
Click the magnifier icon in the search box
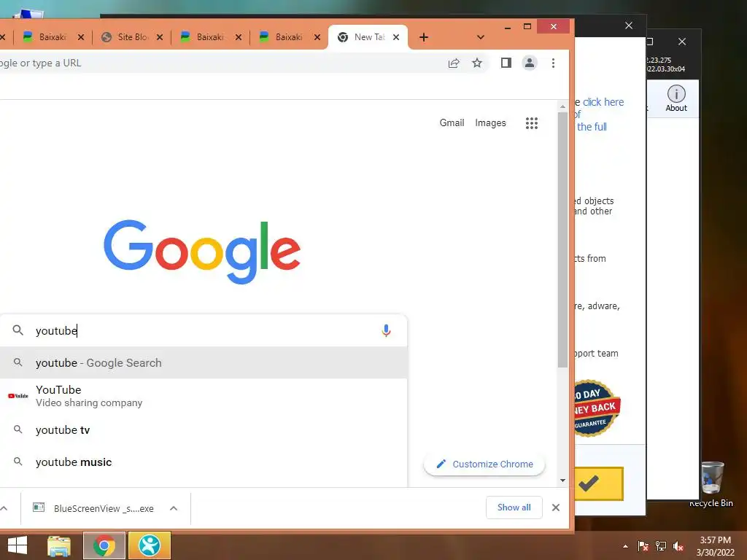pyautogui.click(x=18, y=330)
